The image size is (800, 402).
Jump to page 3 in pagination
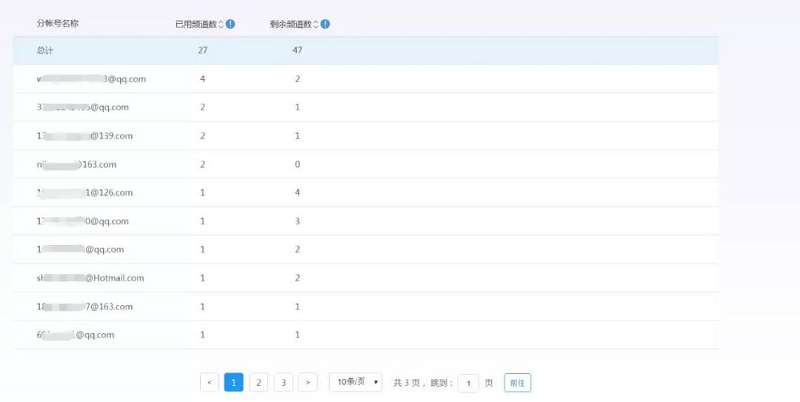point(283,382)
